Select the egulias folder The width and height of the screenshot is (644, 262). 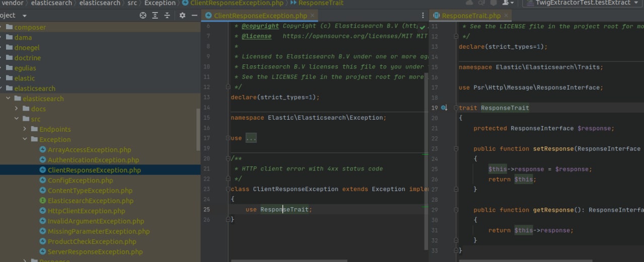pyautogui.click(x=25, y=68)
